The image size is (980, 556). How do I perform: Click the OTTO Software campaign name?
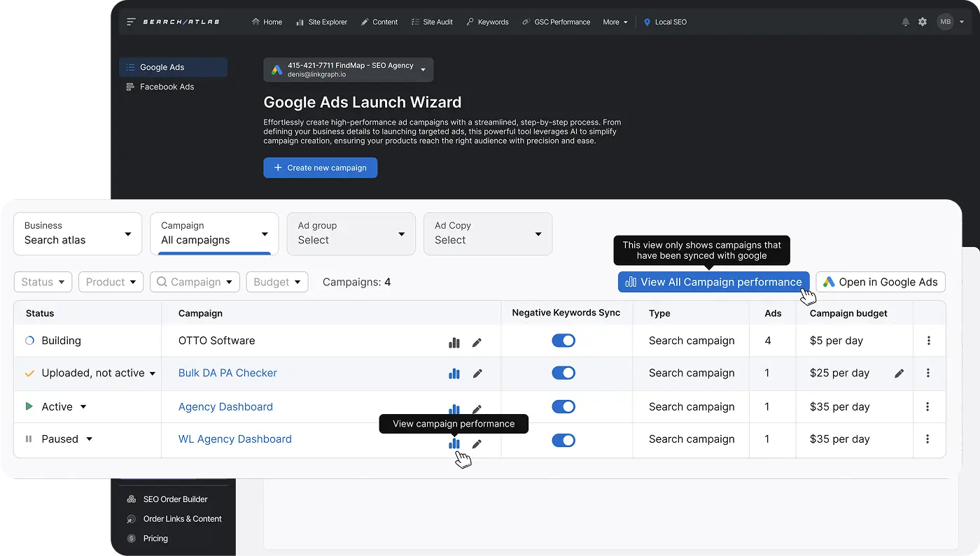pyautogui.click(x=217, y=341)
